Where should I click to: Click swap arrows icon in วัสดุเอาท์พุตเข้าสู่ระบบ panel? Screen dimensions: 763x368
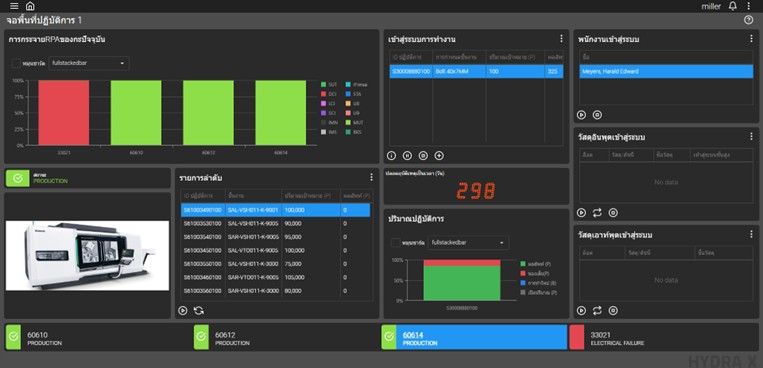(x=597, y=311)
